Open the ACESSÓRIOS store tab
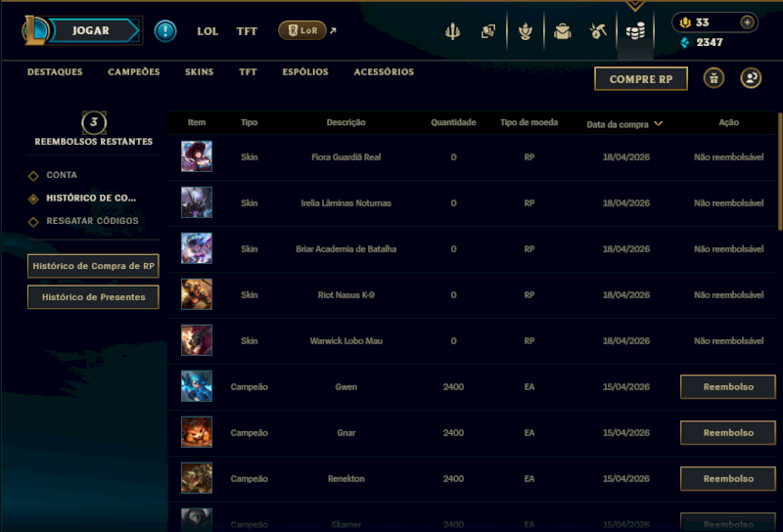The height and width of the screenshot is (532, 783). 384,71
